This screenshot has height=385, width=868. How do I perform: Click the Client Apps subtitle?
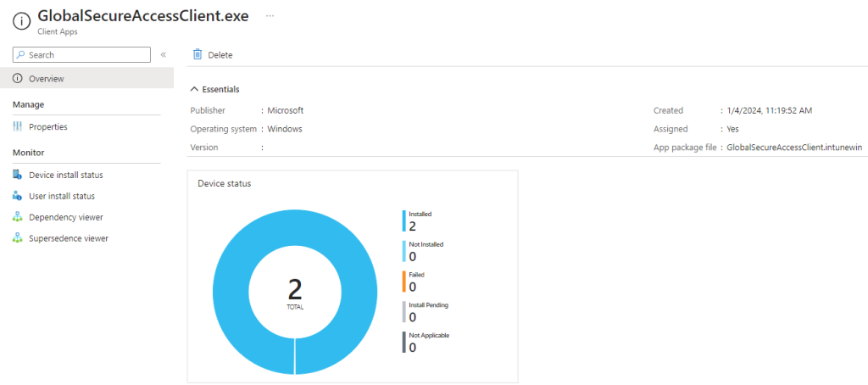[58, 31]
